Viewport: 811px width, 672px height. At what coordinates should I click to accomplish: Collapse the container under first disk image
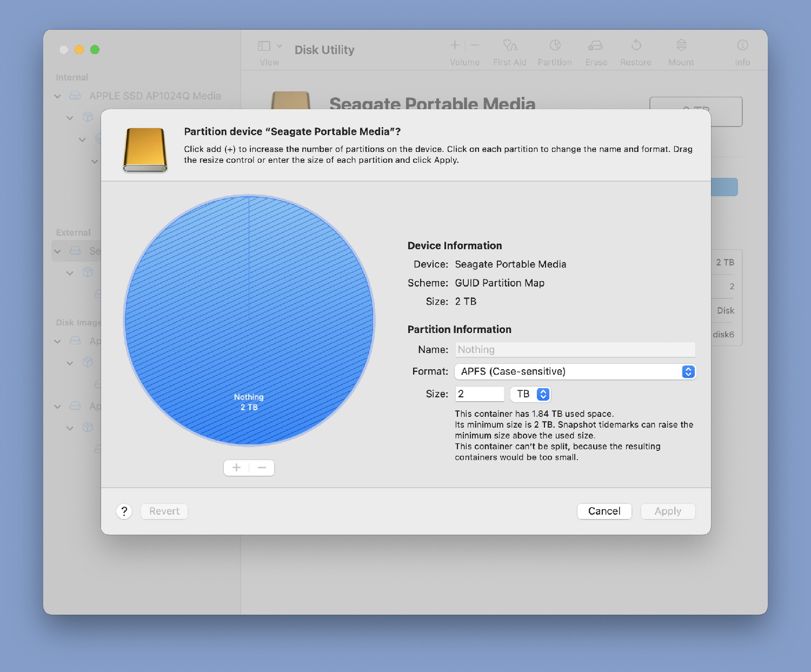click(x=70, y=363)
